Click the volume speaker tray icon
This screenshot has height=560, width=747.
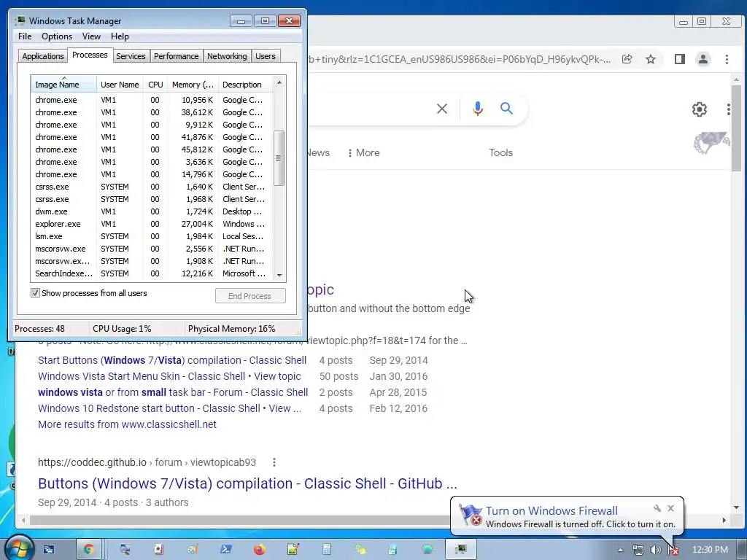pyautogui.click(x=656, y=550)
